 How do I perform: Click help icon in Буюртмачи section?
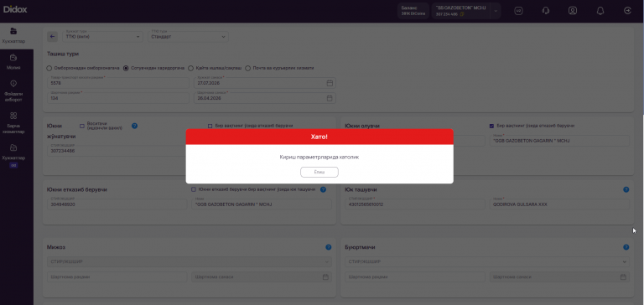[626, 247]
